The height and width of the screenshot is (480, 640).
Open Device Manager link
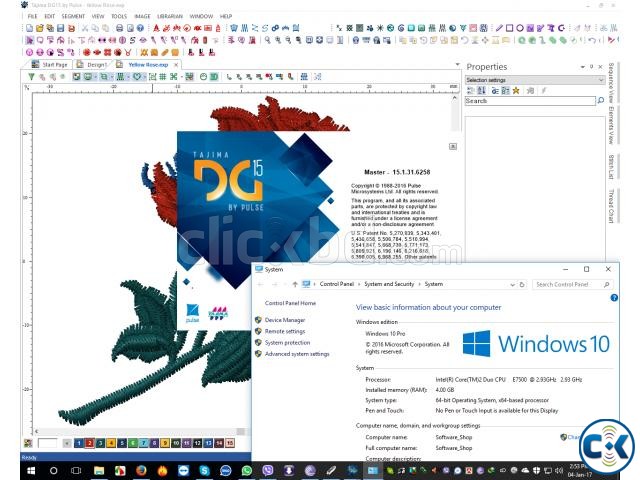(285, 320)
